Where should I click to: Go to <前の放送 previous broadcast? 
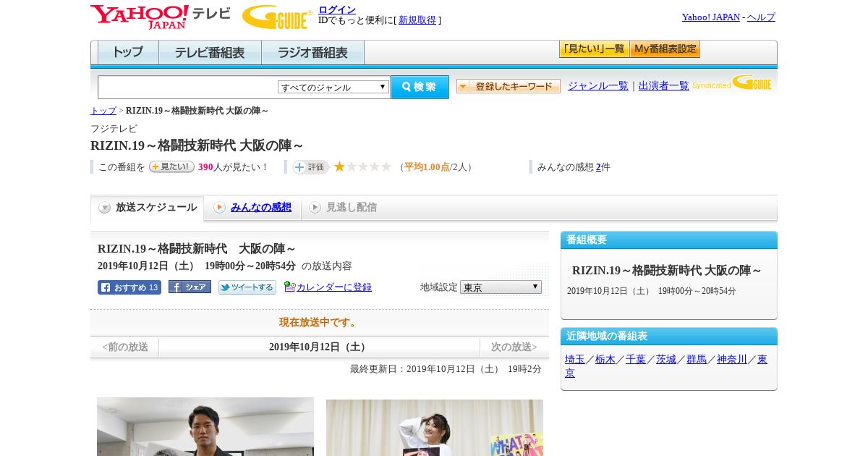pos(125,347)
